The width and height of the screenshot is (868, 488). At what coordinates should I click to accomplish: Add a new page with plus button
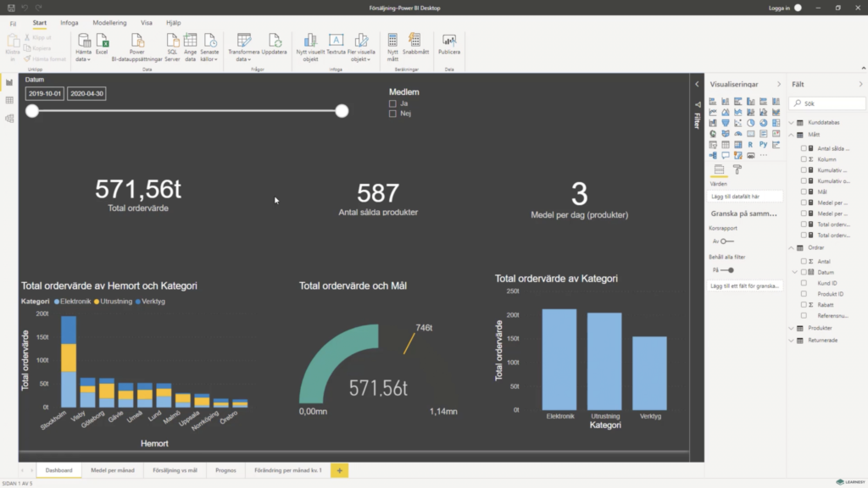[339, 470]
